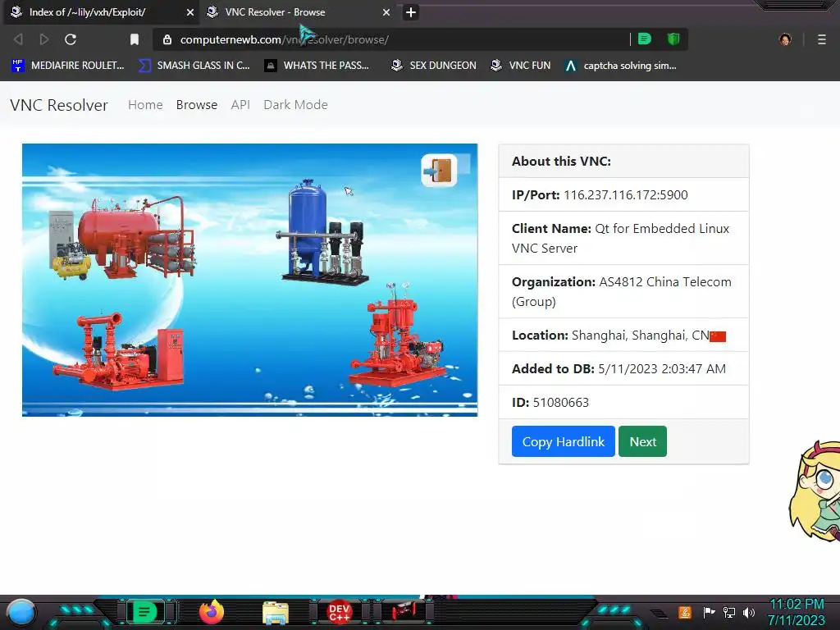Viewport: 840px width, 630px height.
Task: Close the Index of /~lily/vxh/Exploit/ tab
Action: click(x=190, y=12)
